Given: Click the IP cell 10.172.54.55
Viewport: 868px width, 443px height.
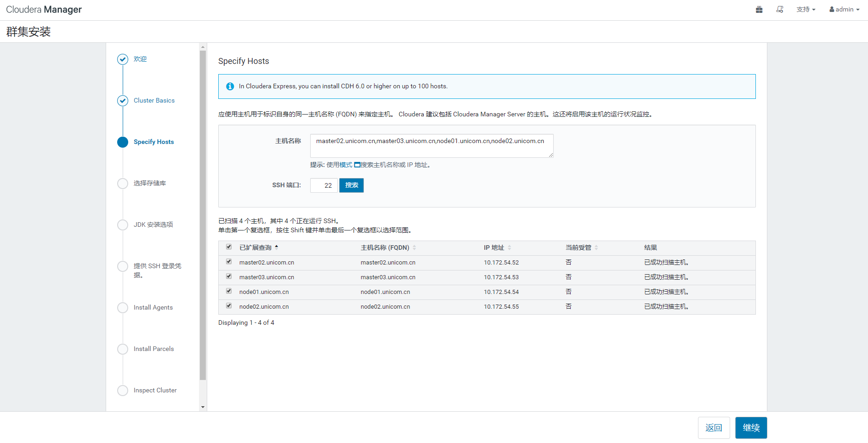Looking at the screenshot, I should point(501,307).
